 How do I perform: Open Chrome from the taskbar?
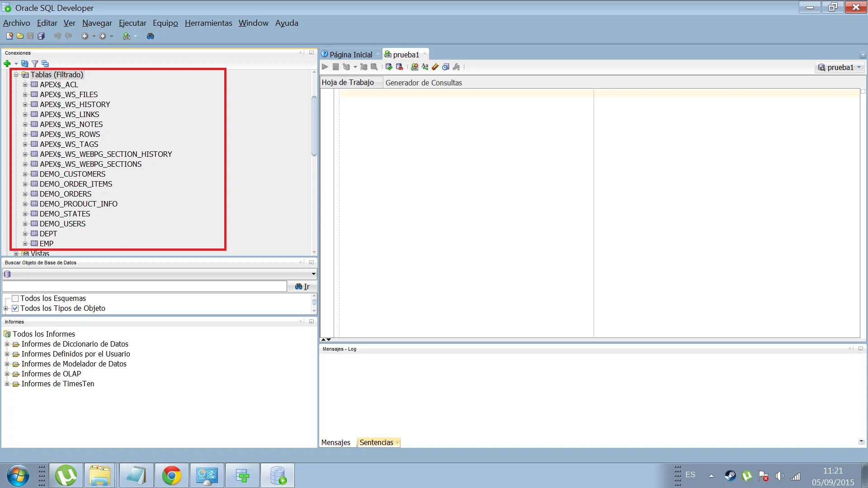click(x=172, y=475)
